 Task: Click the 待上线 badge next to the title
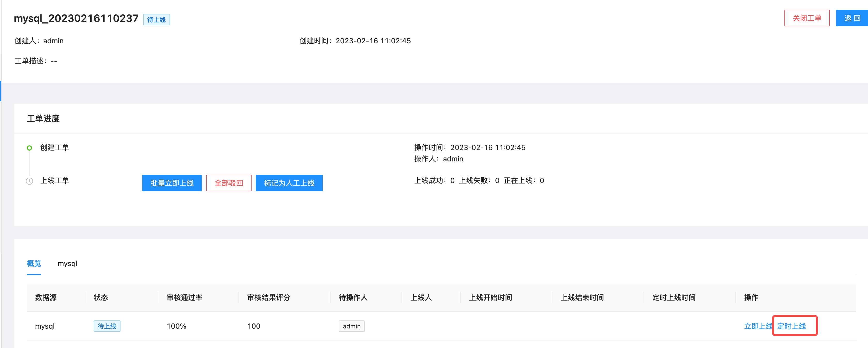pyautogui.click(x=156, y=19)
